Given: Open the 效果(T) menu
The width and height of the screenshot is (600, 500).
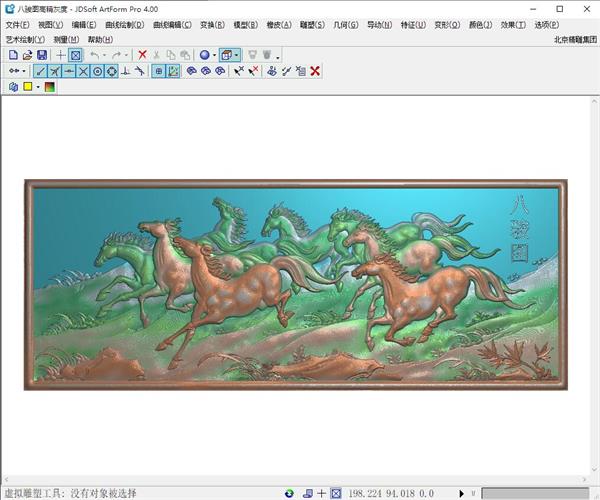Looking at the screenshot, I should coord(513,25).
